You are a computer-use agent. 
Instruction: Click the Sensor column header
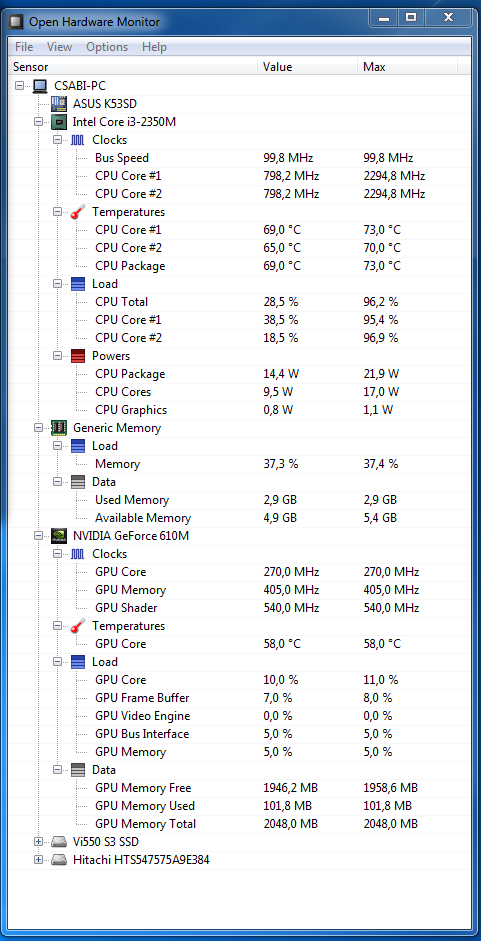click(x=134, y=67)
